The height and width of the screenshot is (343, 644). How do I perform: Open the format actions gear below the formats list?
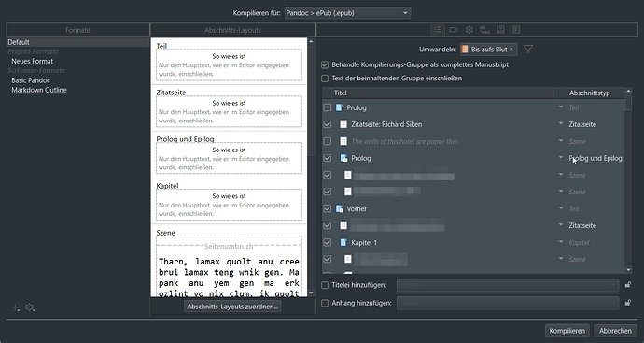click(30, 307)
